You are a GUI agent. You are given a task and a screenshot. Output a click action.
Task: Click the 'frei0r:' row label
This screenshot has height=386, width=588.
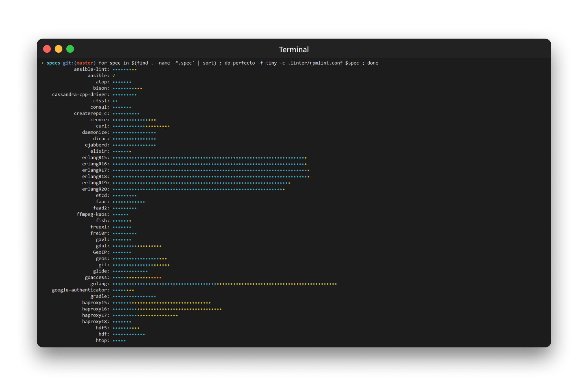(100, 233)
